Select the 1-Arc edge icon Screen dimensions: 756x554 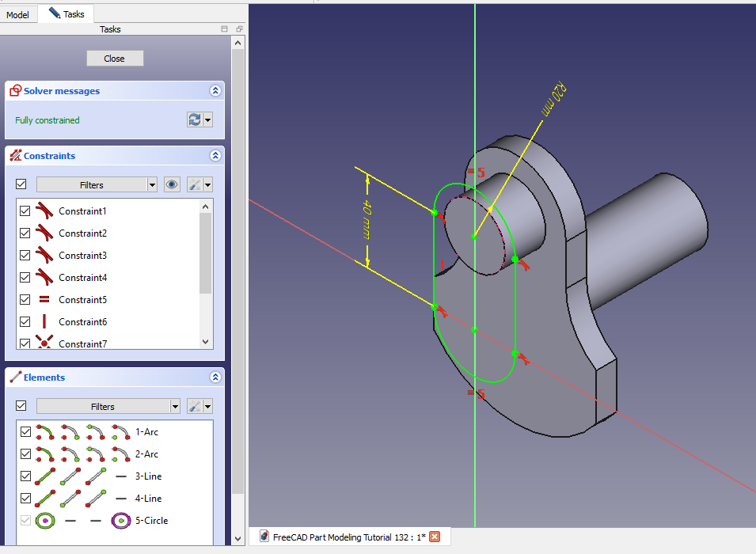click(x=46, y=432)
